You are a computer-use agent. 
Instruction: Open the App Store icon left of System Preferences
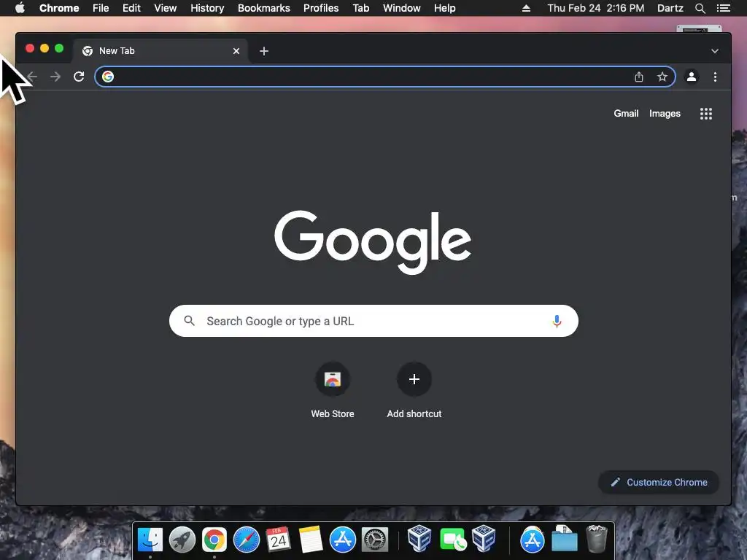343,540
